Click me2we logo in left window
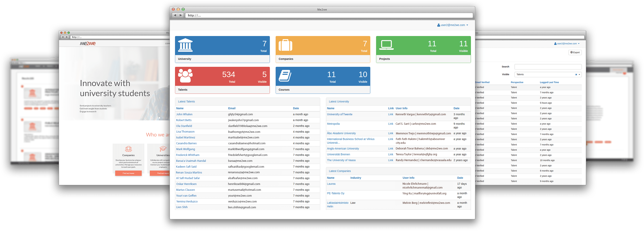The height and width of the screenshot is (231, 644). coord(88,44)
